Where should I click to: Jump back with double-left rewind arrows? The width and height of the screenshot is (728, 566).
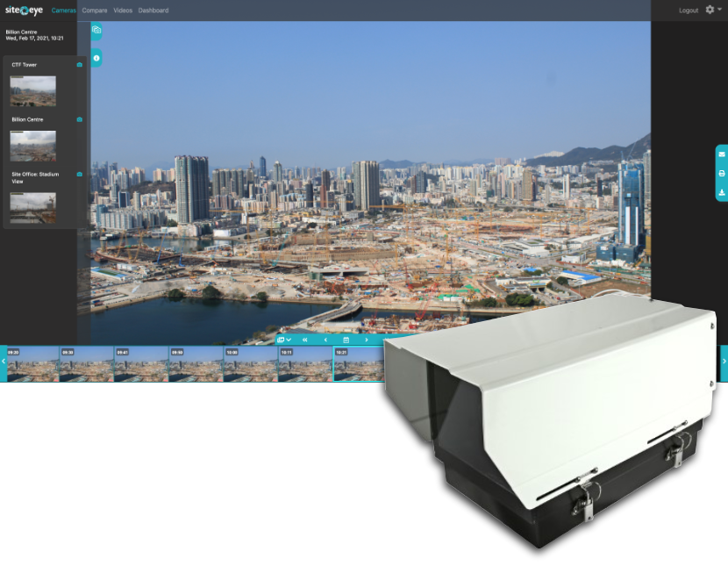click(x=305, y=340)
